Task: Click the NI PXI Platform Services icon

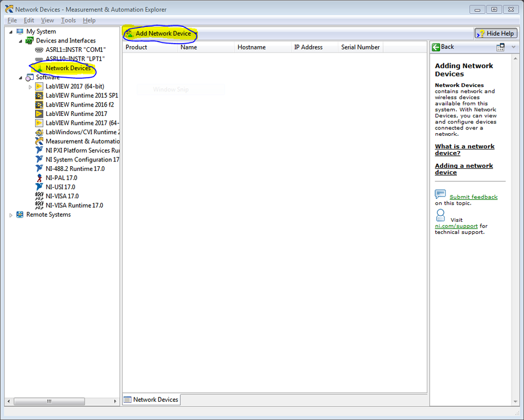Action: [39, 150]
